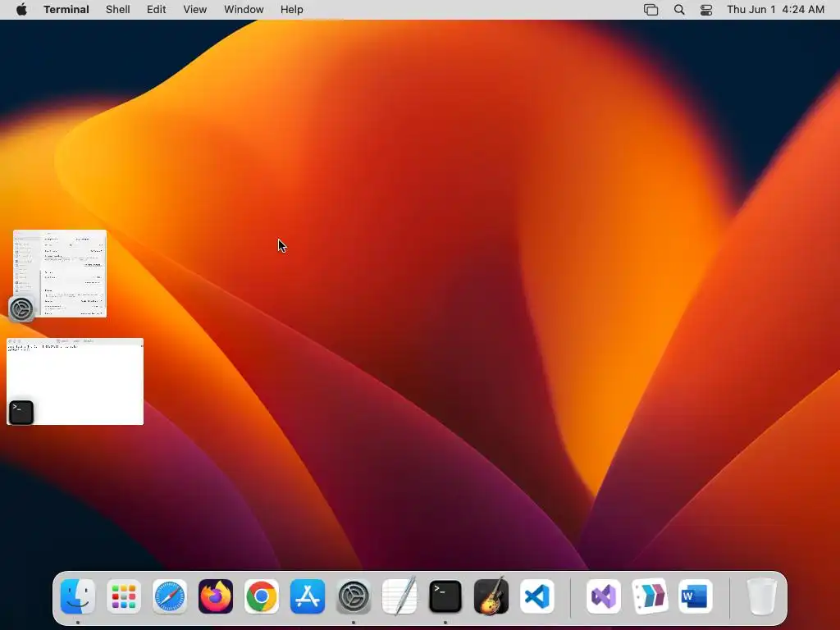Click the Terminal badge on Stage Manager thumbnail
Image resolution: width=840 pixels, height=630 pixels.
click(x=21, y=413)
